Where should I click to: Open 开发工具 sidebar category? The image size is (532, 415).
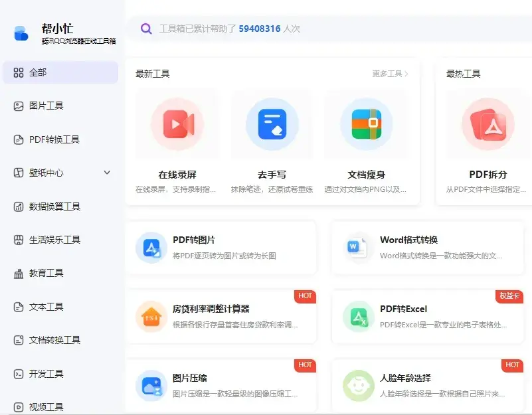click(46, 374)
